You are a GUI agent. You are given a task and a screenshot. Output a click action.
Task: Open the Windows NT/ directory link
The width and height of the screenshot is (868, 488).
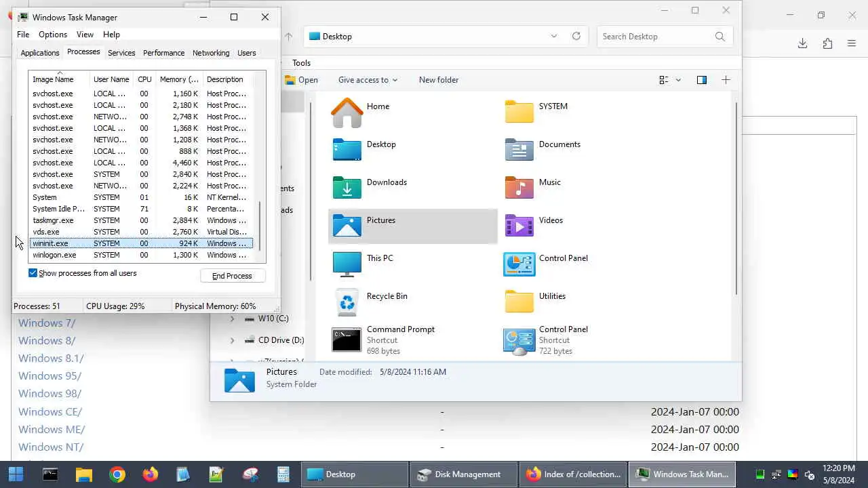point(51,447)
